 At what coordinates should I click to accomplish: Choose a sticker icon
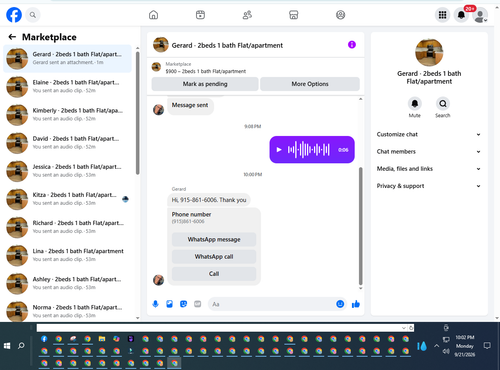[183, 304]
